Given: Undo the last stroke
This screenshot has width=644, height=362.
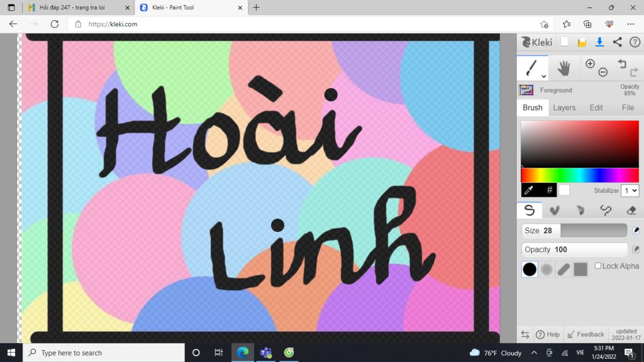Looking at the screenshot, I should [x=622, y=63].
